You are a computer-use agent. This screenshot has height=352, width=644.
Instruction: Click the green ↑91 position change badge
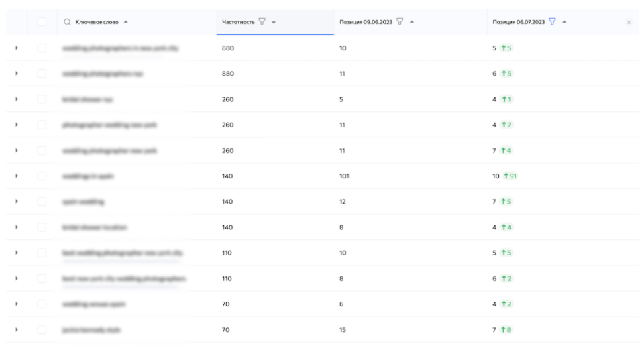point(511,176)
